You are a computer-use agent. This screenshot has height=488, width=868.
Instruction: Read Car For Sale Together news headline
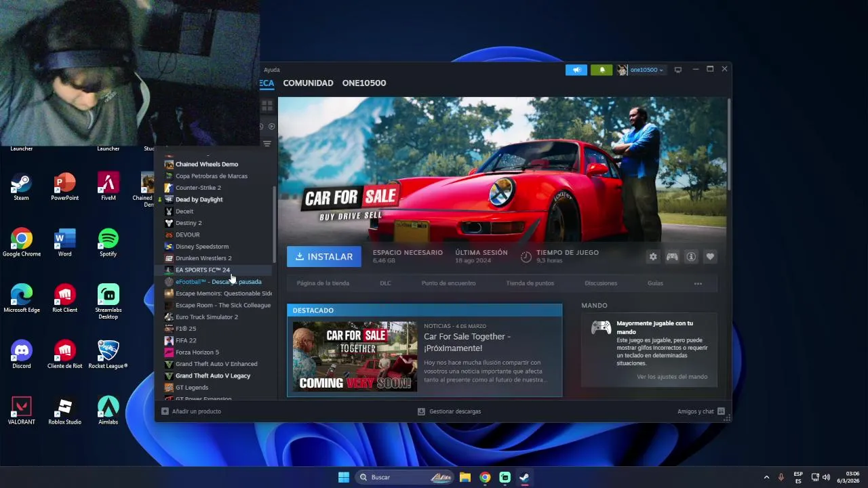pyautogui.click(x=467, y=342)
